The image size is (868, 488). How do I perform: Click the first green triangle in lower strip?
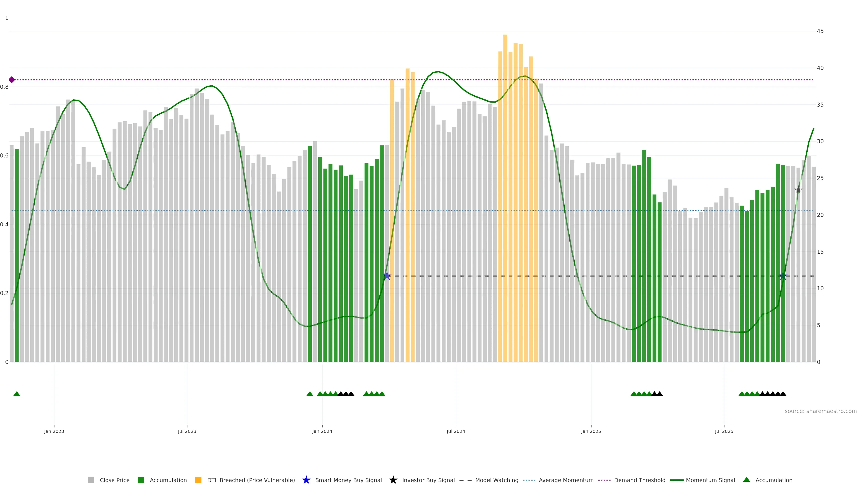[17, 394]
